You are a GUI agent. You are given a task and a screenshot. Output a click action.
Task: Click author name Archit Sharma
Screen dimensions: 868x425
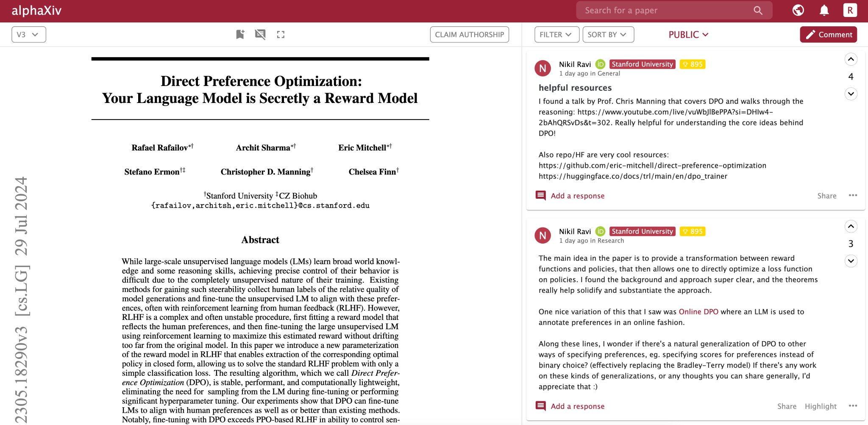[263, 148]
